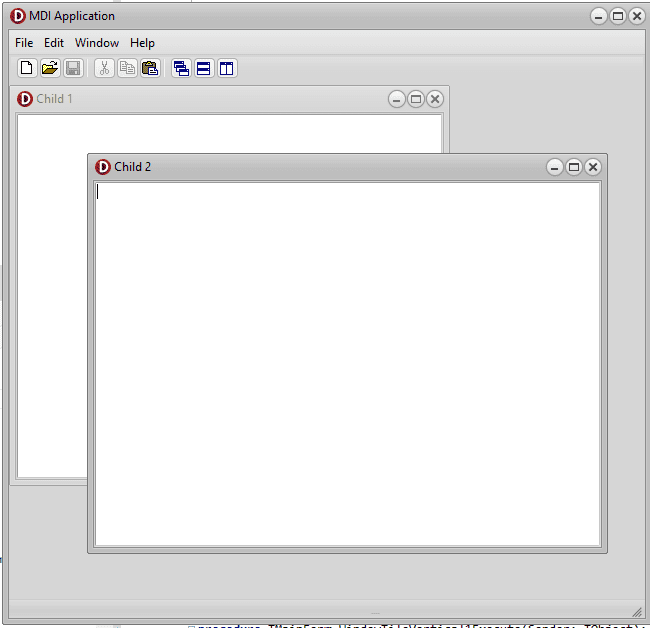Open the Window menu
This screenshot has width=650, height=628.
coord(97,43)
